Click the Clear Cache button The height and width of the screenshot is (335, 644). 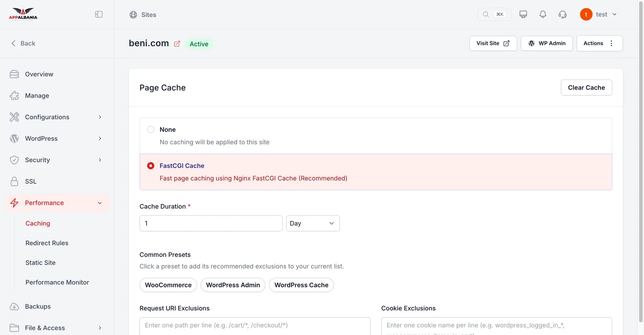[586, 88]
